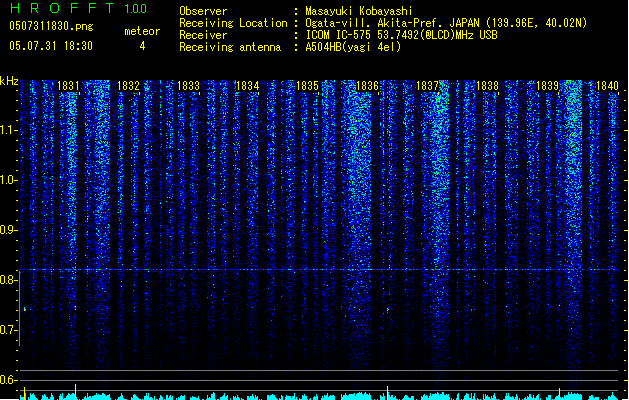The height and width of the screenshot is (400, 629).
Task: Click the antenna A504HB(yagi 4el) text
Action: [x=353, y=47]
